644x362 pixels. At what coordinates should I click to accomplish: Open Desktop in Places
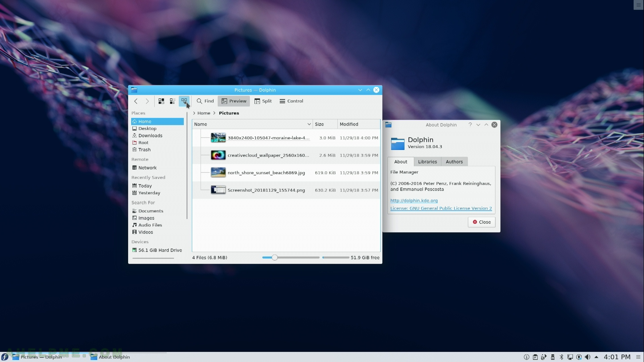point(157,128)
